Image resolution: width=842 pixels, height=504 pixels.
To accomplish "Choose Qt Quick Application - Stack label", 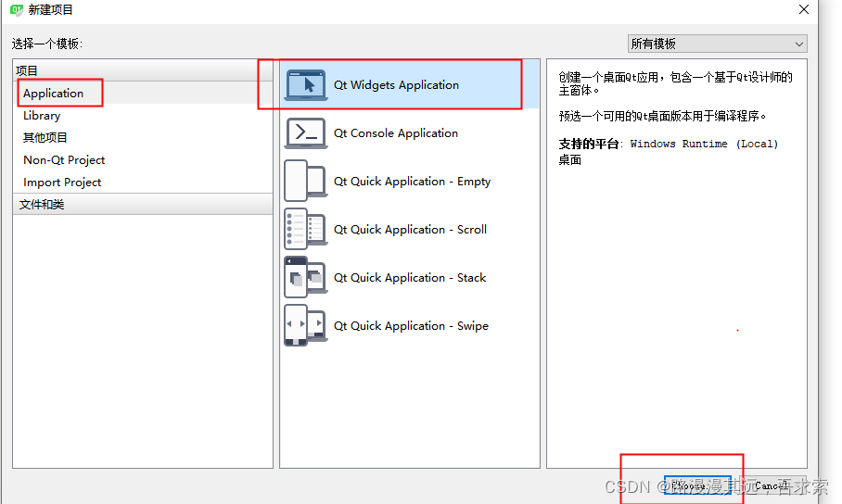I will 410,278.
